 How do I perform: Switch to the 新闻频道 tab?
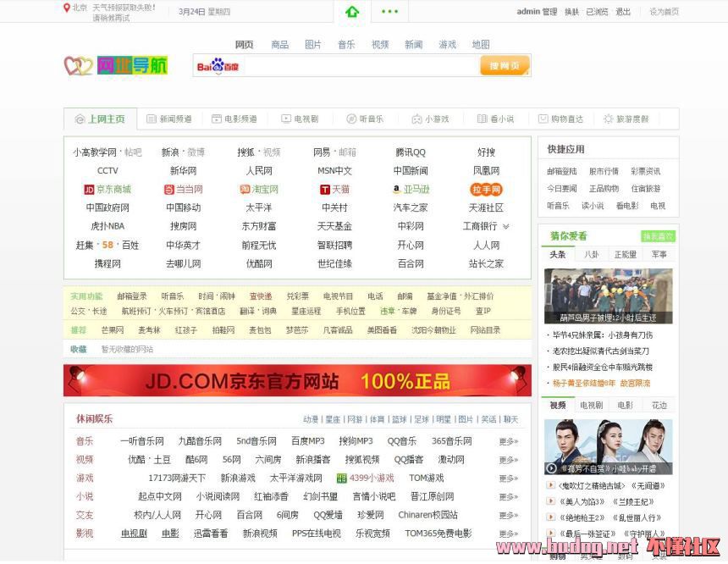169,119
